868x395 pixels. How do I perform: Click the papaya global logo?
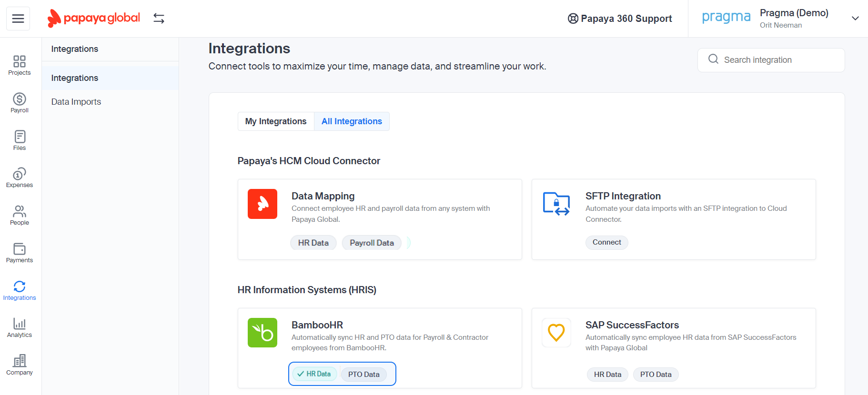[x=94, y=18]
